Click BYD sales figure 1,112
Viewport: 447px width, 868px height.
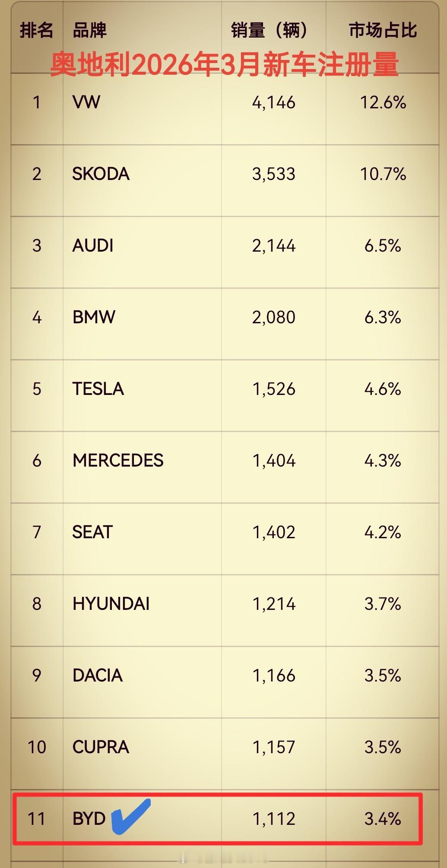274,819
